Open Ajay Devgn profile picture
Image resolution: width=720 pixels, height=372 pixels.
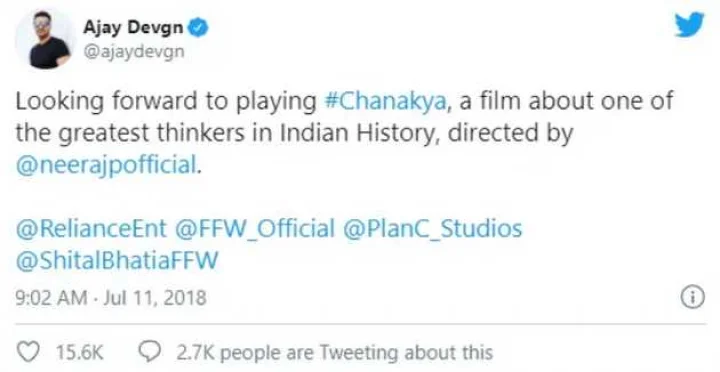45,39
